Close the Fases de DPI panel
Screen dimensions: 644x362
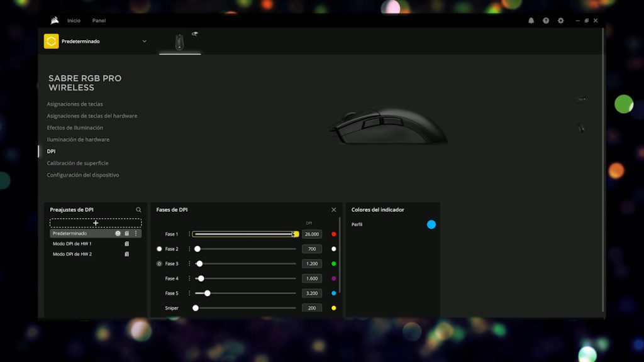[333, 210]
